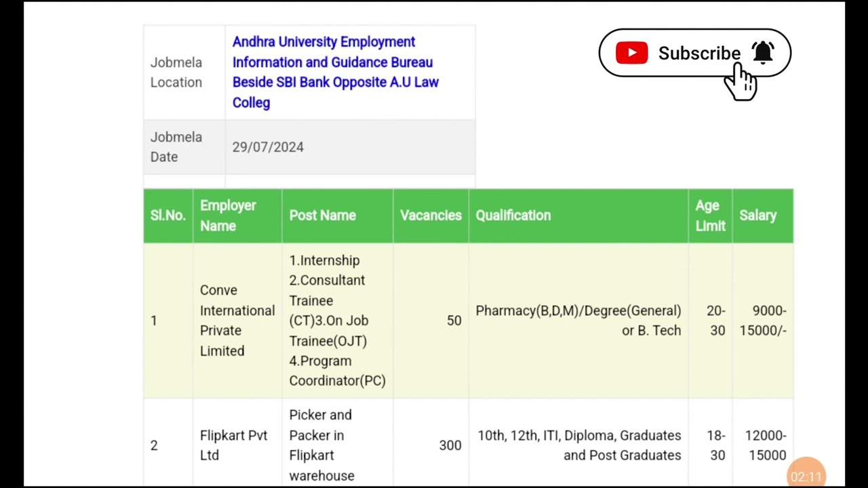Click the orange 02:11 timestamp badge
868x488 pixels.
pos(806,476)
